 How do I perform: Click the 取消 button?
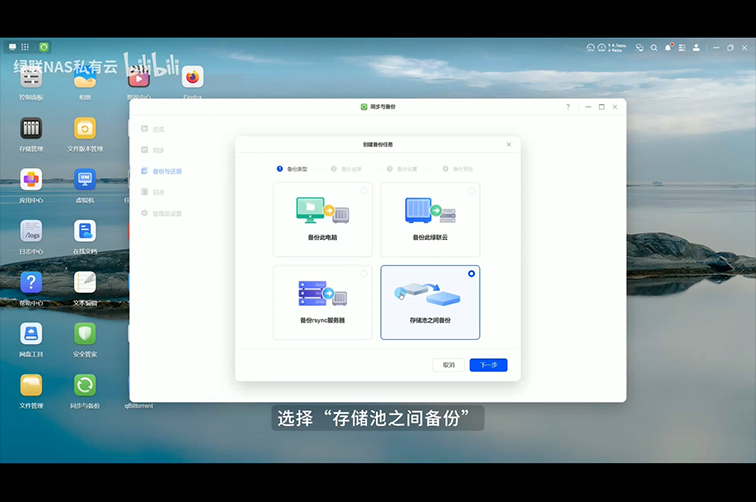[x=449, y=365]
